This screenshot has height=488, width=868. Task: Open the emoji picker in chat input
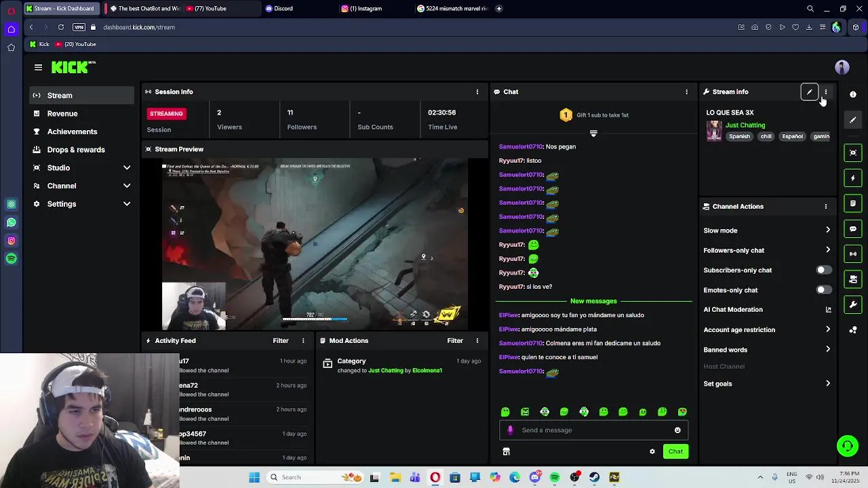677,430
